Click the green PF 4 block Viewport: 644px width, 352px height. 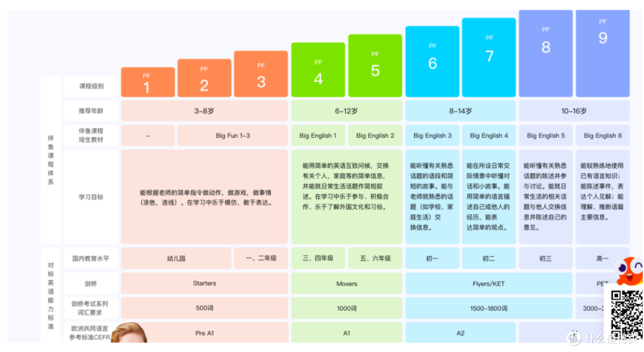(318, 70)
